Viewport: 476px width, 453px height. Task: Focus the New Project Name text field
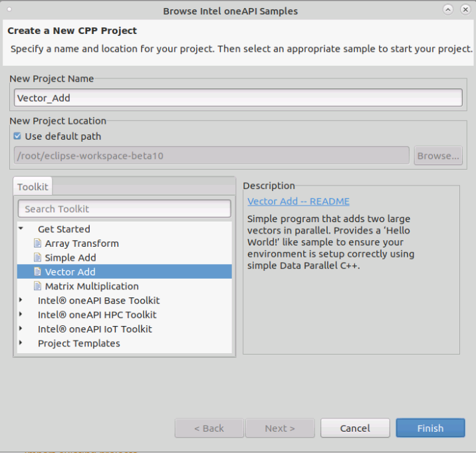pos(238,98)
